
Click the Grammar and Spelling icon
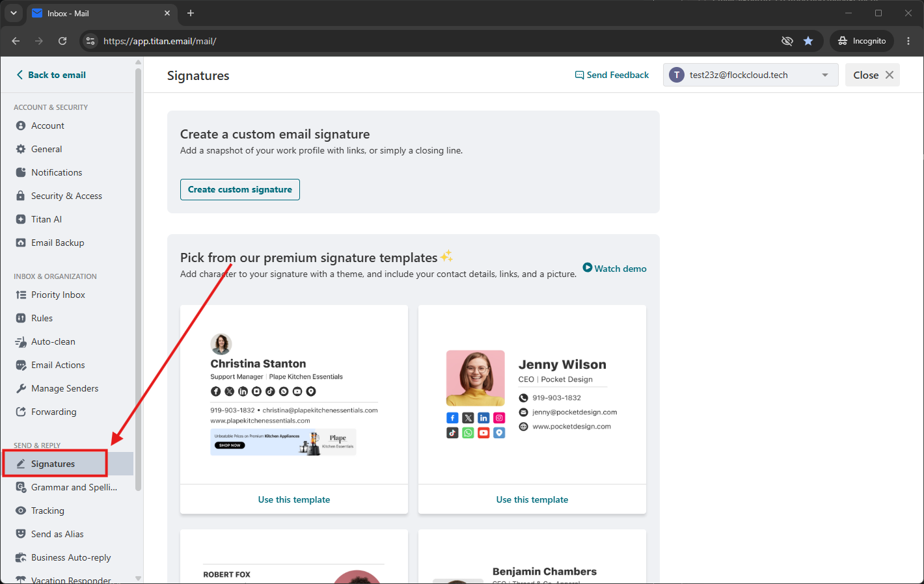point(21,487)
